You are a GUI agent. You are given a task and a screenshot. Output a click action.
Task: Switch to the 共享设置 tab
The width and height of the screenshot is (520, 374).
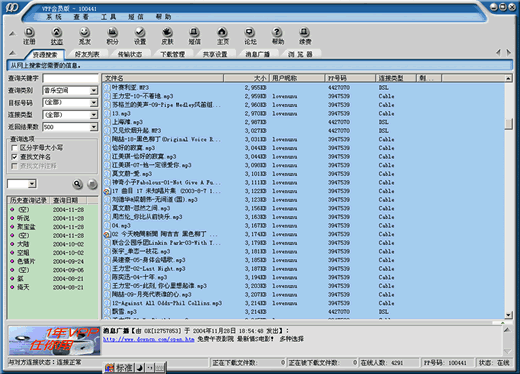click(x=215, y=54)
